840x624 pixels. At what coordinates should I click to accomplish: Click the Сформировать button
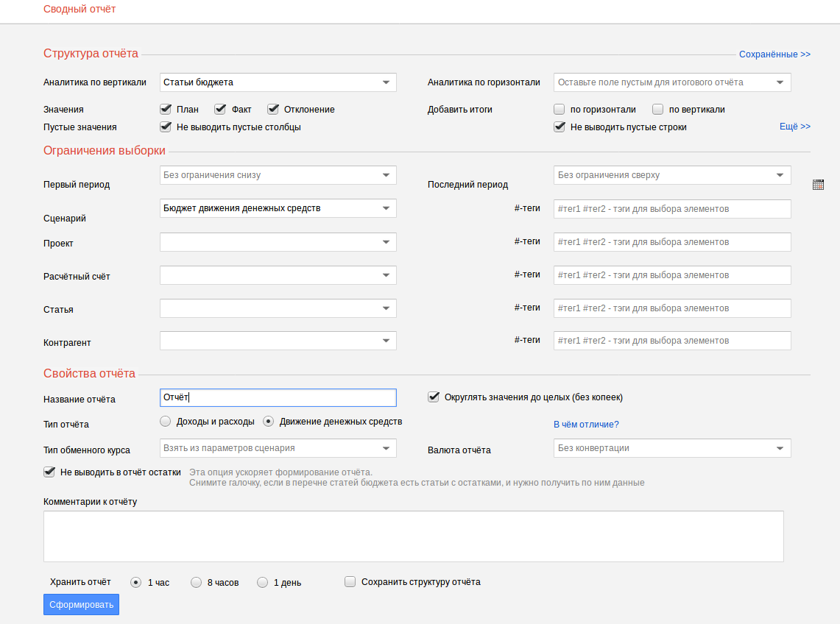tap(82, 605)
